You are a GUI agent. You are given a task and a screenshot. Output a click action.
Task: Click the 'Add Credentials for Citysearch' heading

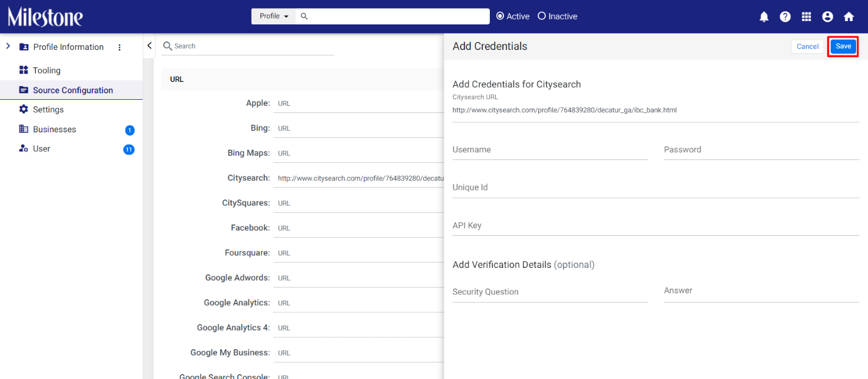click(516, 85)
